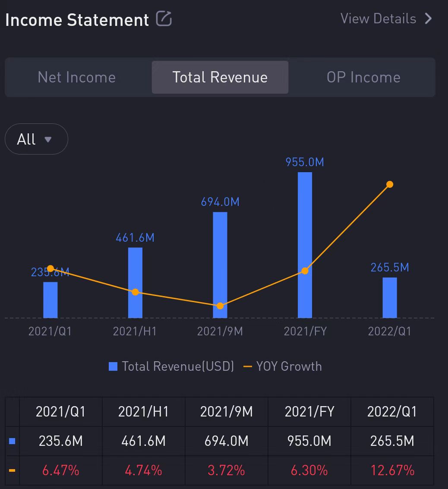Click the blue square row marker in table

pyautogui.click(x=12, y=441)
